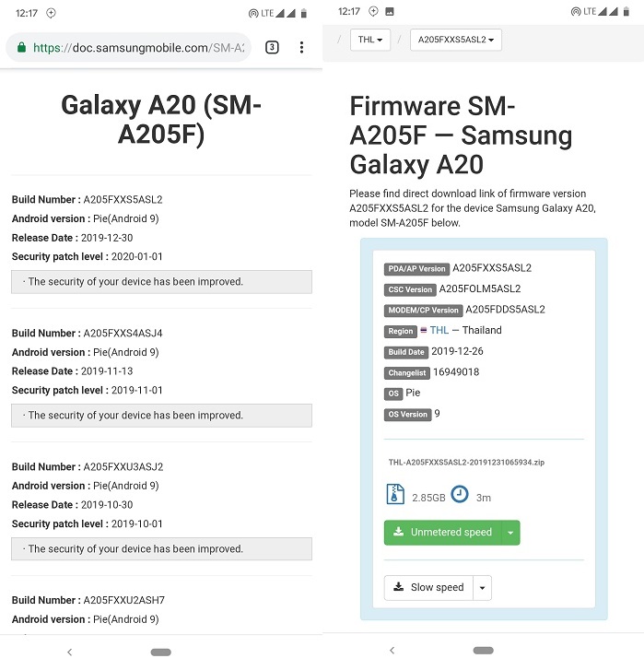Open the A205FXXS5ASL2 firmware version dropdown

pyautogui.click(x=456, y=40)
